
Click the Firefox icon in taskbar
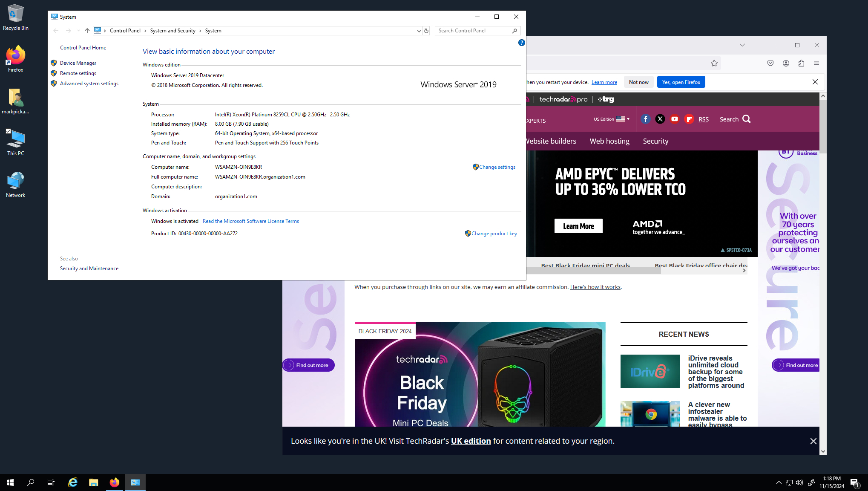(x=114, y=482)
